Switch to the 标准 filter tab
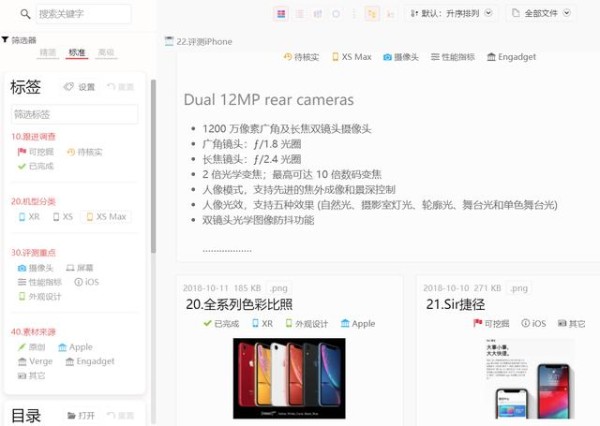600x426 pixels. (x=77, y=52)
